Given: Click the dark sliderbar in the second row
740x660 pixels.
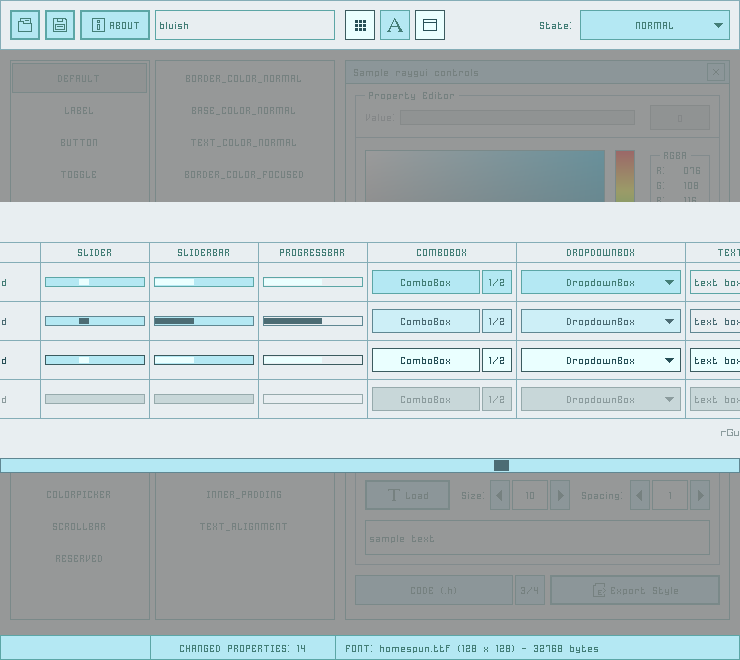Looking at the screenshot, I should pyautogui.click(x=204, y=321).
